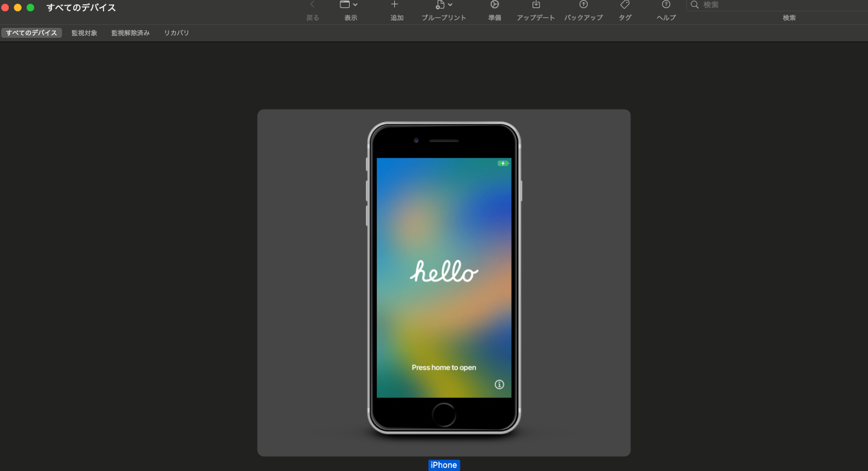Select the すべてのデバイス filter tab
The image size is (868, 471).
32,33
